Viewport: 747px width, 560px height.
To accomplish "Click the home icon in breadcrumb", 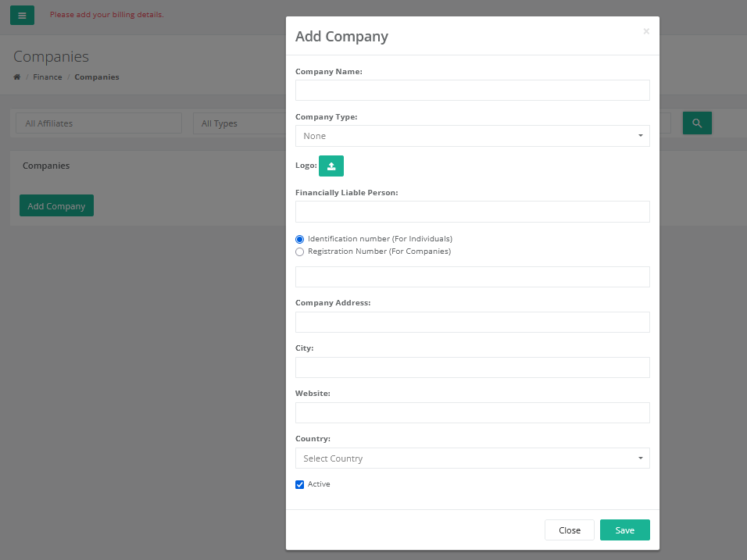I will pos(16,77).
